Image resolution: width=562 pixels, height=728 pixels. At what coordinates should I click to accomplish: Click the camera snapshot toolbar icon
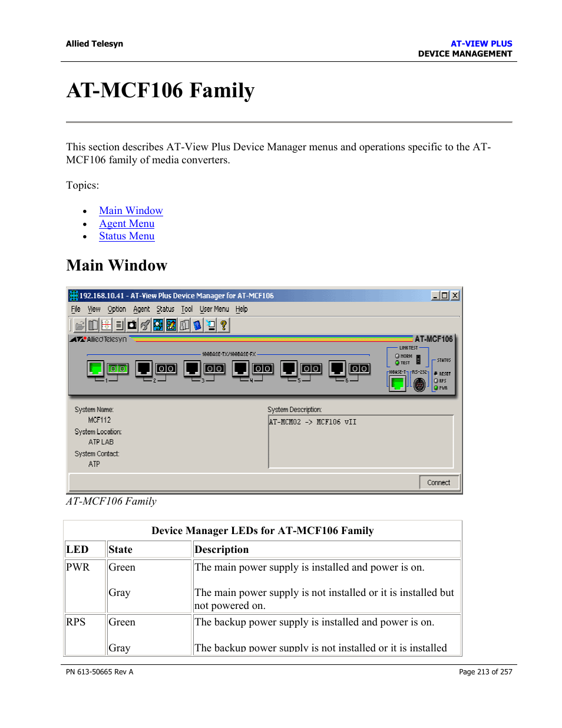click(x=132, y=325)
